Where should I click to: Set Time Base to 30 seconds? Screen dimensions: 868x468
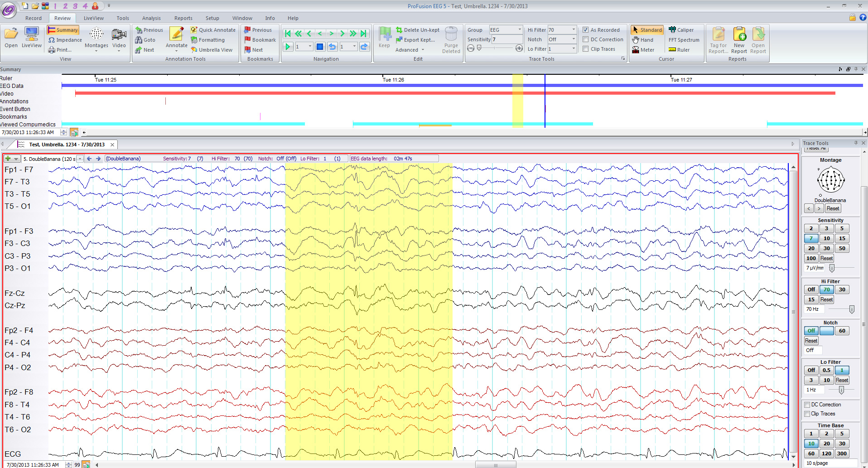[842, 443]
